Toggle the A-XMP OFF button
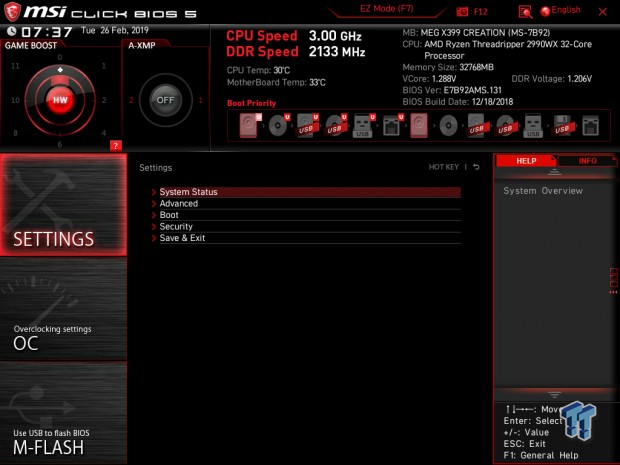Viewport: 620px width, 465px height. [x=165, y=100]
